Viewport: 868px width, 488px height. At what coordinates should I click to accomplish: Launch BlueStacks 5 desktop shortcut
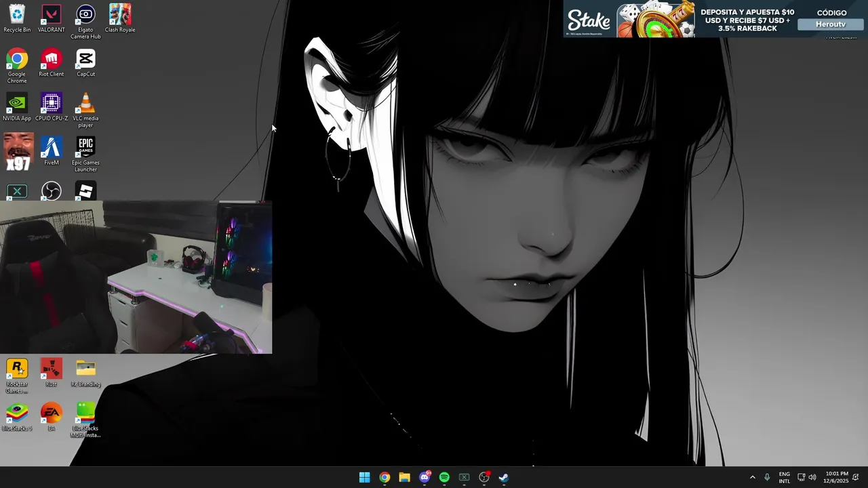tap(17, 417)
